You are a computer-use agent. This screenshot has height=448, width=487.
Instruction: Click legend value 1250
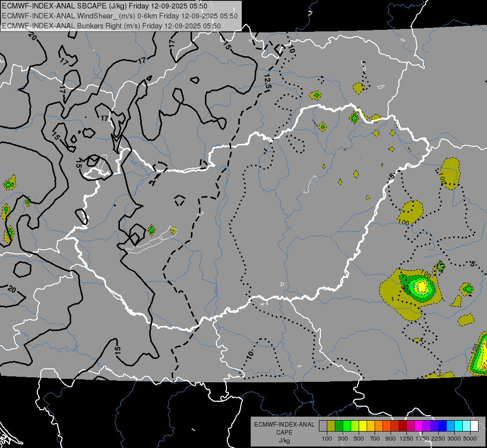(x=406, y=439)
